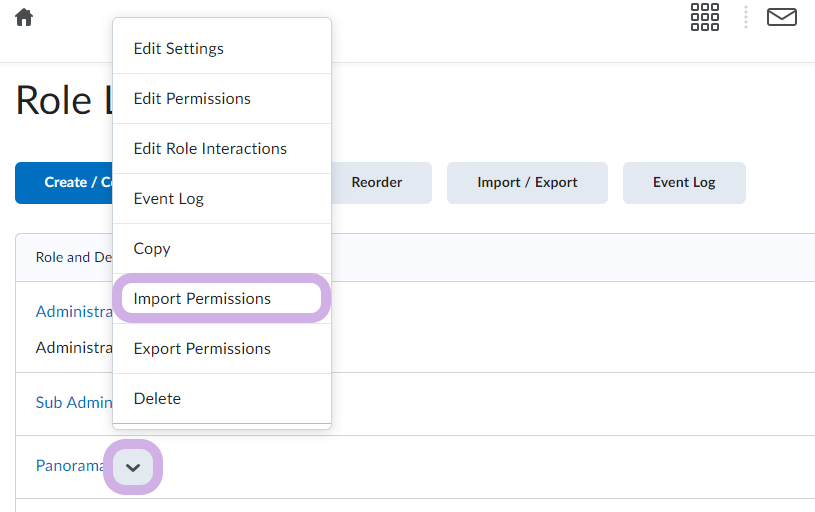
Task: Click the Reorder button
Action: (377, 182)
